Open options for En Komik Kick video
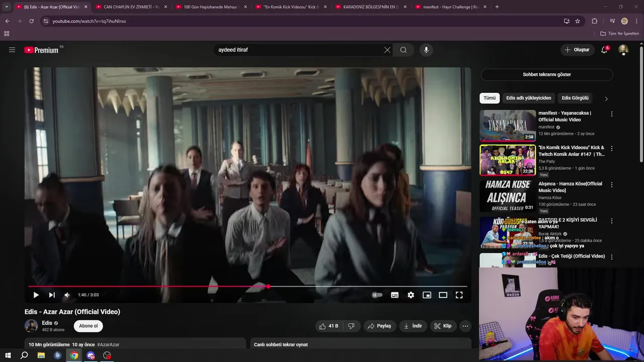This screenshot has width=644, height=362. pyautogui.click(x=612, y=149)
